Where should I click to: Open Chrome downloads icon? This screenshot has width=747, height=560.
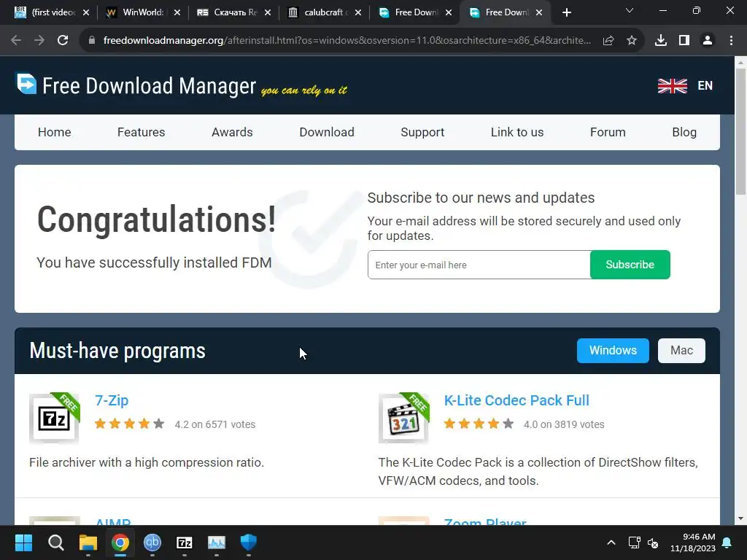(661, 41)
